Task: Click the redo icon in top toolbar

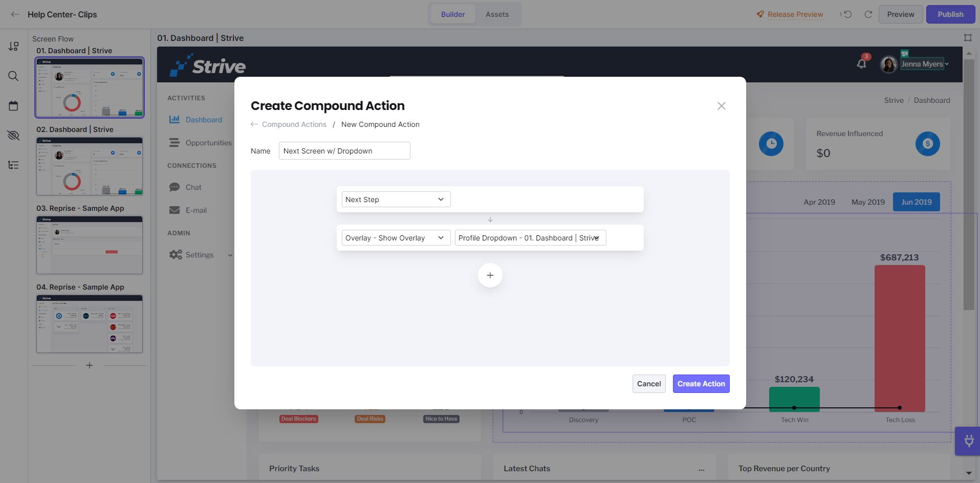Action: pyautogui.click(x=868, y=14)
